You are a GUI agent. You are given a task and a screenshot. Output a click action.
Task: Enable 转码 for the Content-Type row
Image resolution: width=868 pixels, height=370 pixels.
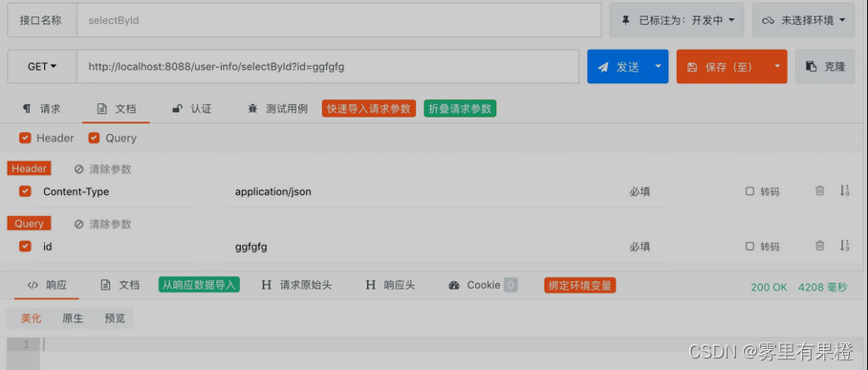(750, 191)
